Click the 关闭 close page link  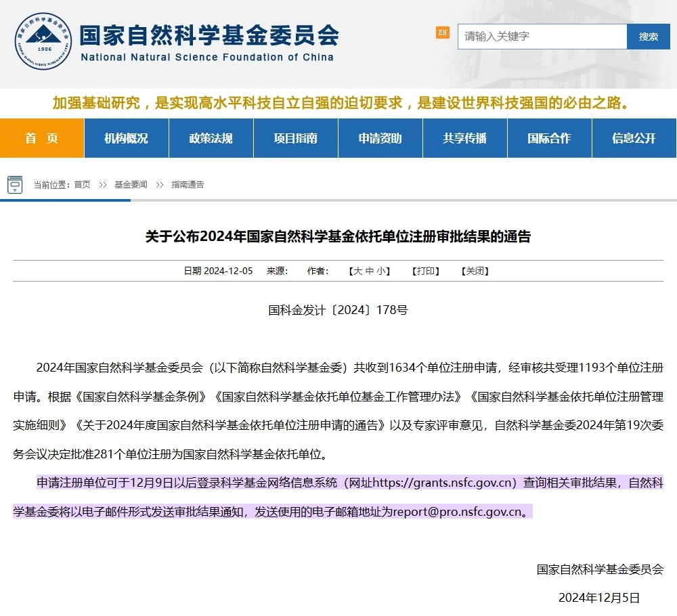pyautogui.click(x=475, y=271)
